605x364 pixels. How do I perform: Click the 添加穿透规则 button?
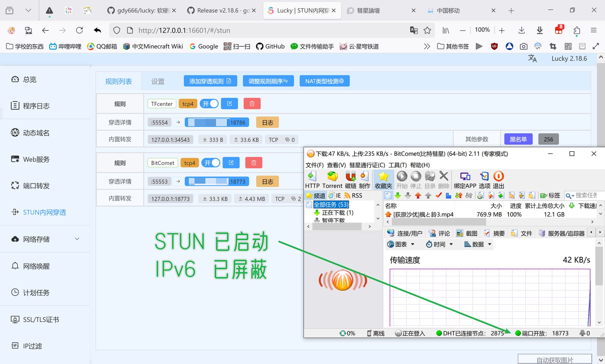point(210,81)
